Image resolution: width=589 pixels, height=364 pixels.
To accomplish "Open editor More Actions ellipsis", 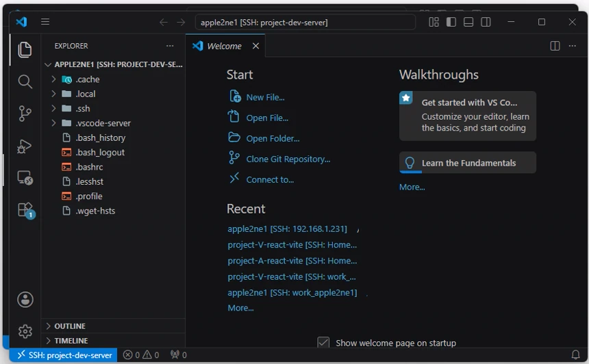I will (x=572, y=46).
